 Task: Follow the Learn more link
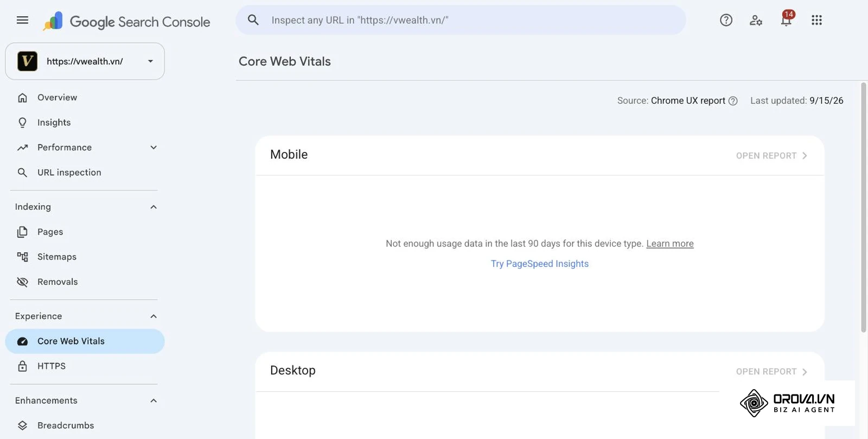coord(670,244)
